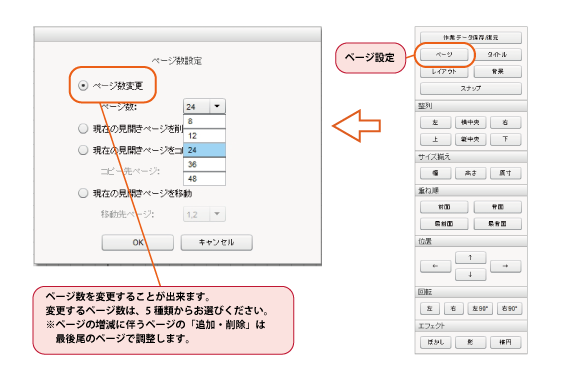This screenshot has height=380, width=570.
Task: Click the ページ button in the side panel
Action: 444,55
